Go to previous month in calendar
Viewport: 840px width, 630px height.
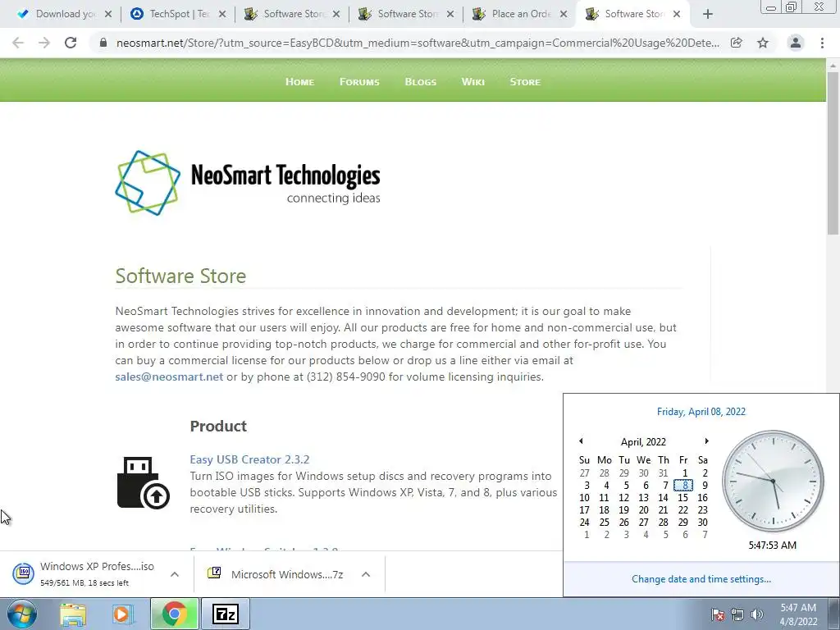click(x=581, y=441)
